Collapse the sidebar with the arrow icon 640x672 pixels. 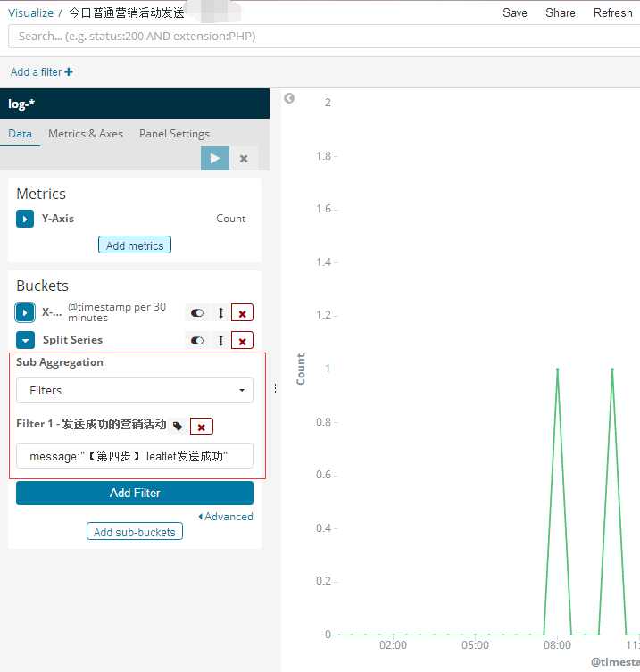click(x=289, y=98)
